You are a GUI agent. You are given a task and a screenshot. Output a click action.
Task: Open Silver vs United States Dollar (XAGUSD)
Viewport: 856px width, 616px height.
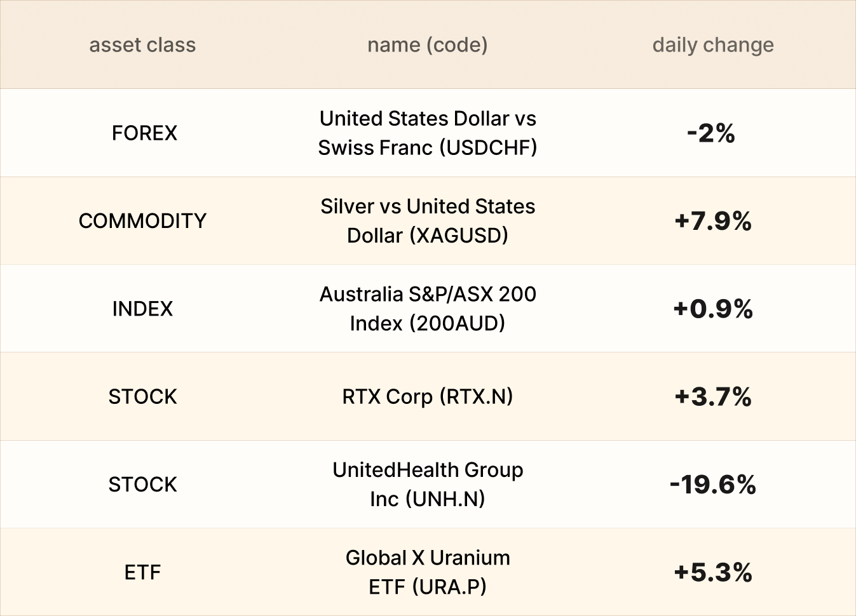[x=427, y=221]
